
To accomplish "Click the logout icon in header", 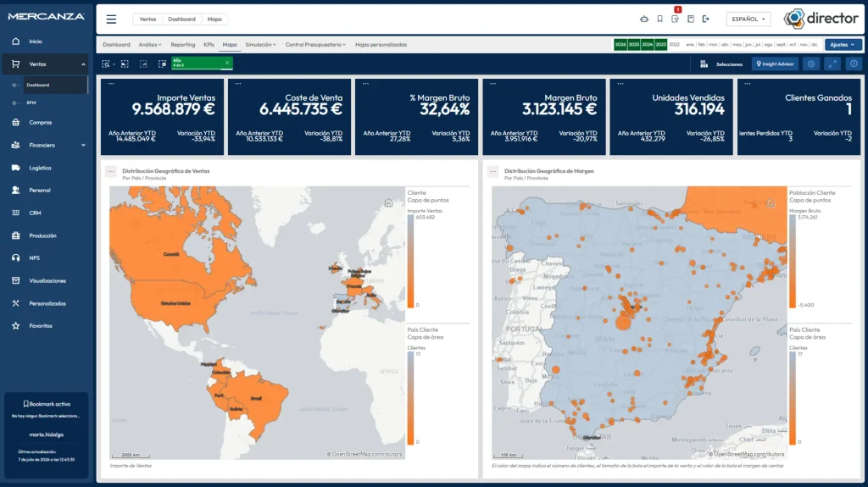I will pos(706,19).
